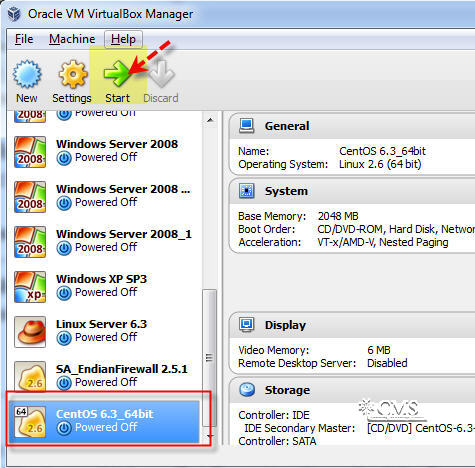
Task: Click the General section computer icon
Action: click(247, 126)
